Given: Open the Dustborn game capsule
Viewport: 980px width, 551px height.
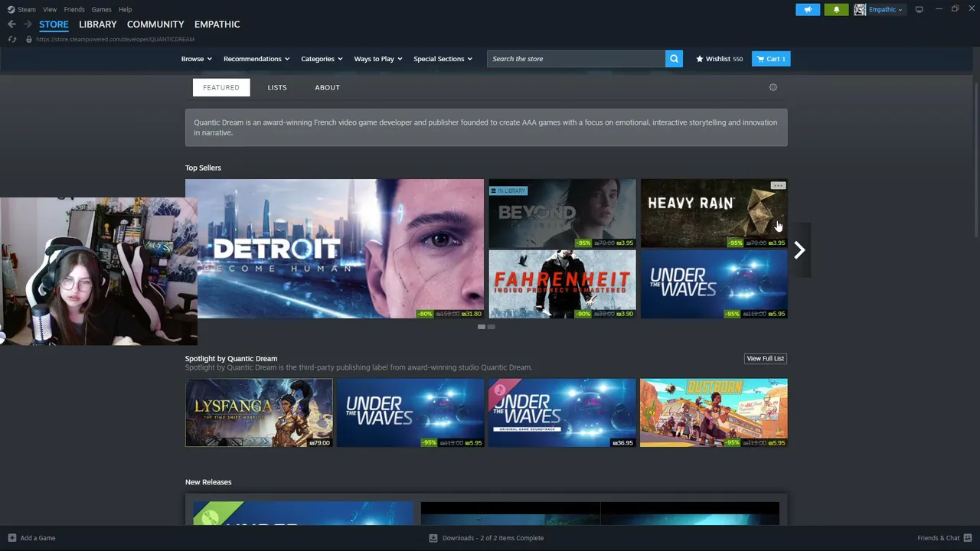Looking at the screenshot, I should [714, 412].
